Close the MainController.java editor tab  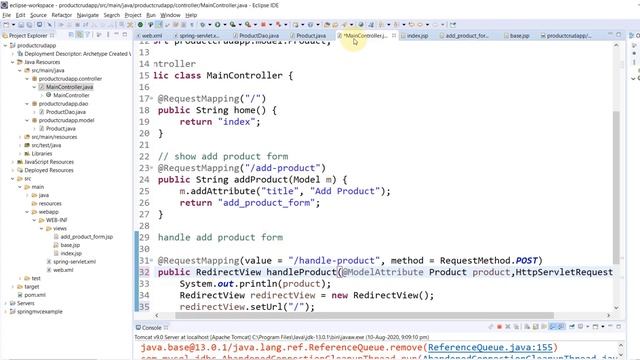coord(394,36)
